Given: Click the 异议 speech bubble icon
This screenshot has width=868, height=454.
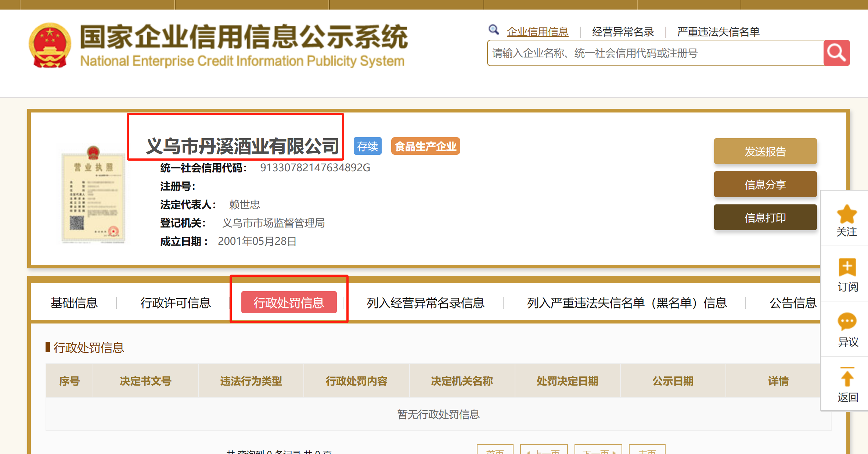Looking at the screenshot, I should (847, 322).
